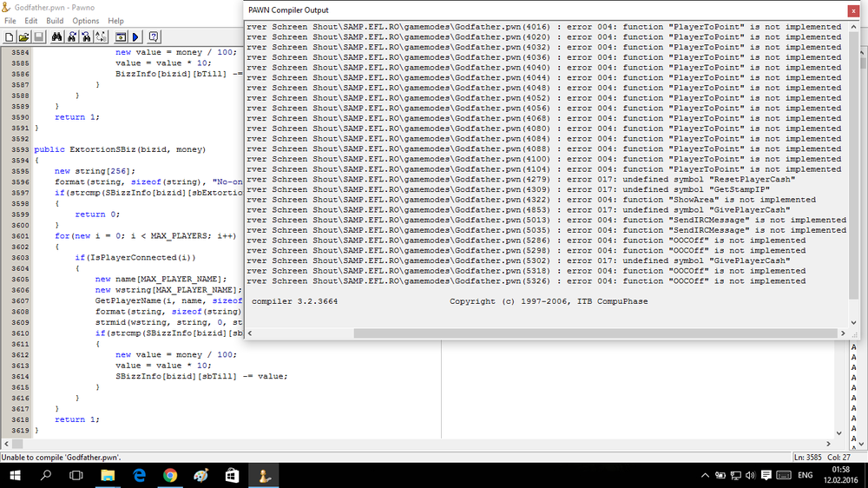Click the Col: 27 status bar indicator
Image resolution: width=868 pixels, height=488 pixels.
pyautogui.click(x=838, y=458)
